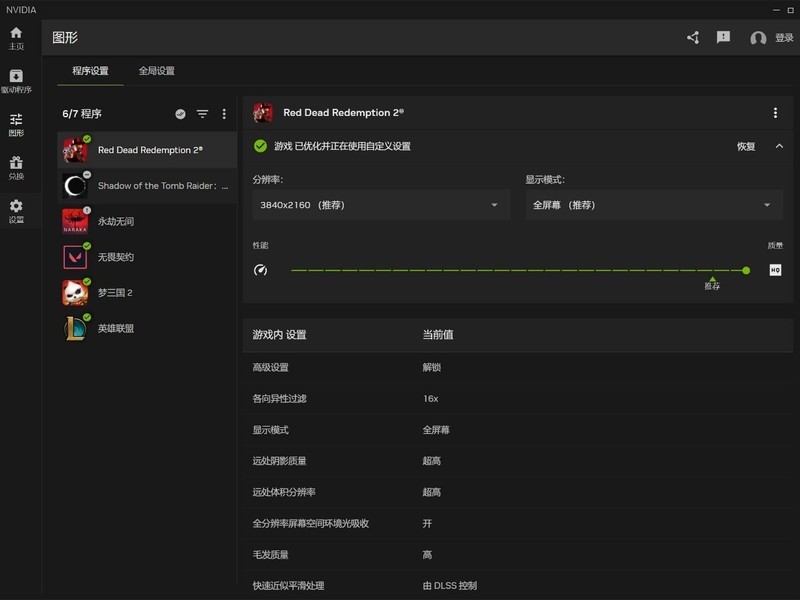800x600 pixels.
Task: Select Red Dead Redemption 2 in program list
Action: pos(147,150)
